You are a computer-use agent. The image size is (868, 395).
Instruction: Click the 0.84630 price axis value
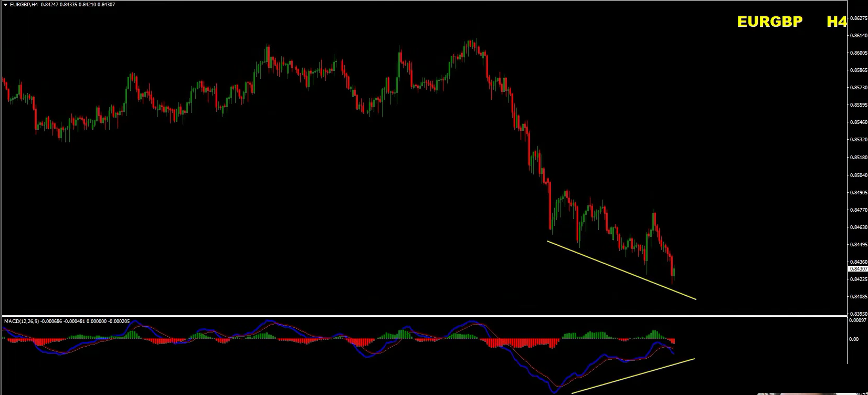[858, 227]
